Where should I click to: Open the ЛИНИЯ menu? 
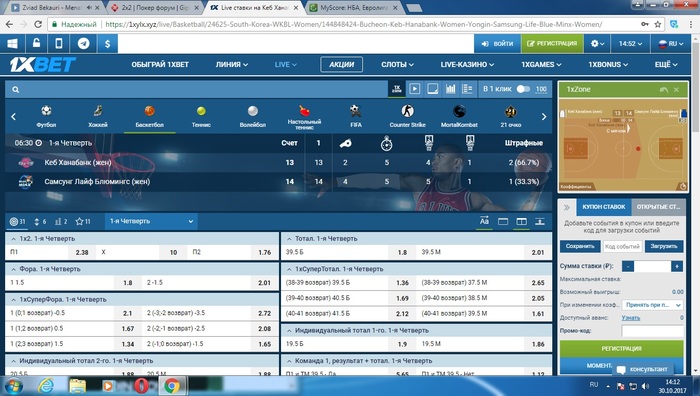coord(231,65)
